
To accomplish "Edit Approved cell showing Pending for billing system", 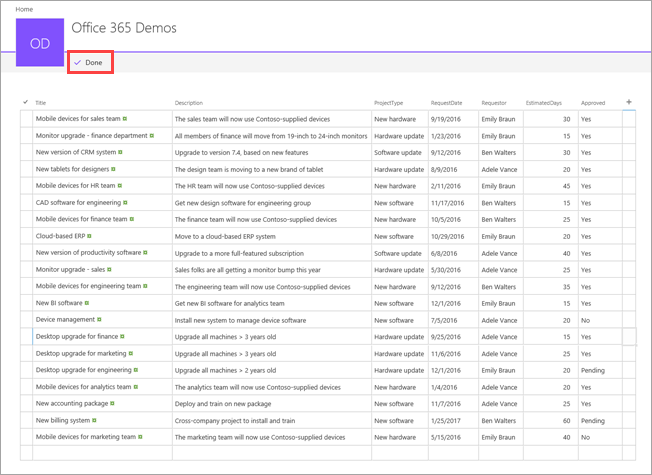I will pyautogui.click(x=600, y=421).
